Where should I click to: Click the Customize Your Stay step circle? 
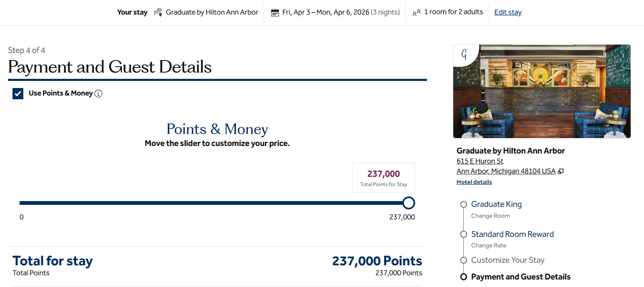tap(464, 260)
